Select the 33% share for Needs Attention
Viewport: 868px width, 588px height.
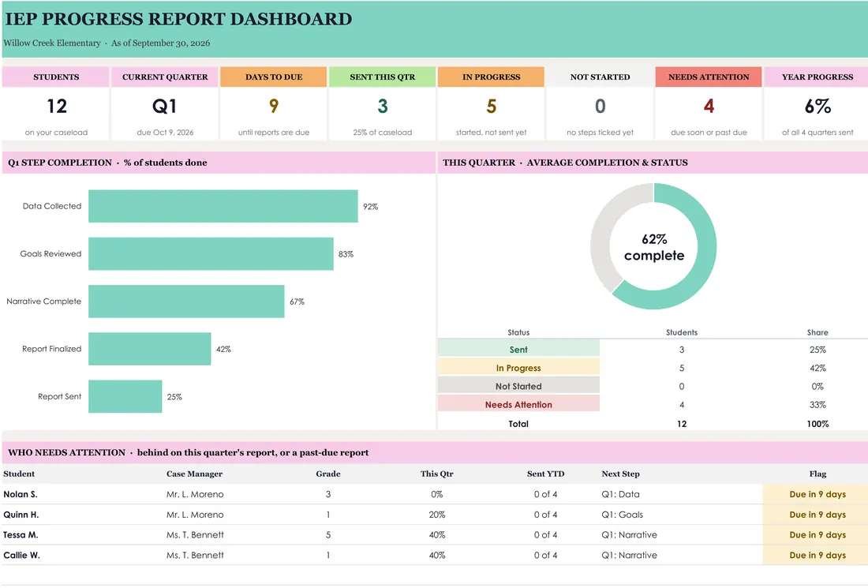point(817,405)
